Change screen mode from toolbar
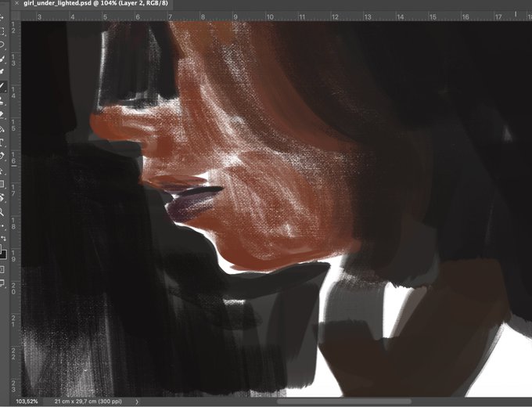The width and height of the screenshot is (532, 407). [2, 283]
